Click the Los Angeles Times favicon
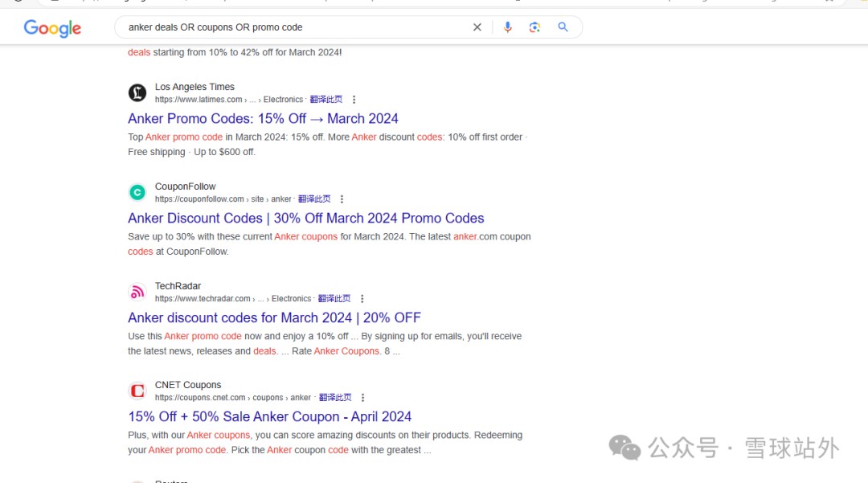Viewport: 868px width, 483px height. pyautogui.click(x=137, y=92)
